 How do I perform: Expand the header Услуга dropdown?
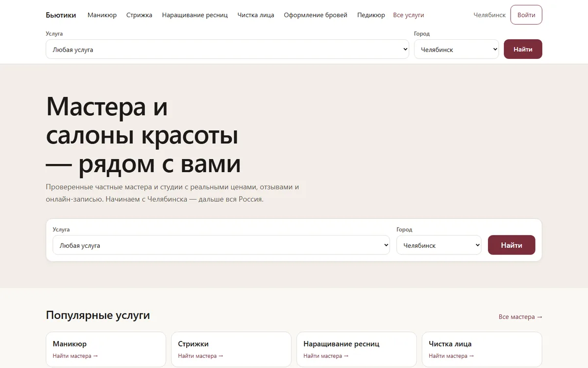point(227,49)
